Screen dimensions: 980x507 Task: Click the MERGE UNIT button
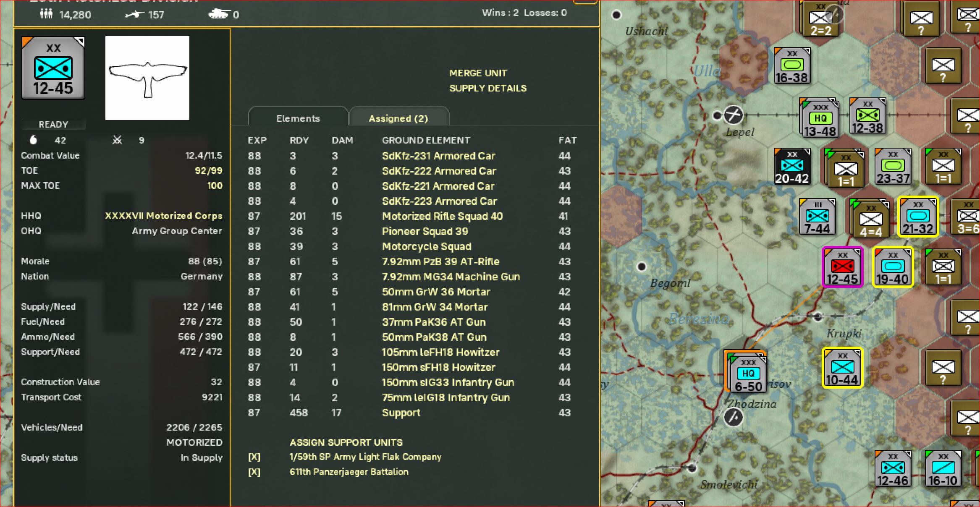point(478,73)
